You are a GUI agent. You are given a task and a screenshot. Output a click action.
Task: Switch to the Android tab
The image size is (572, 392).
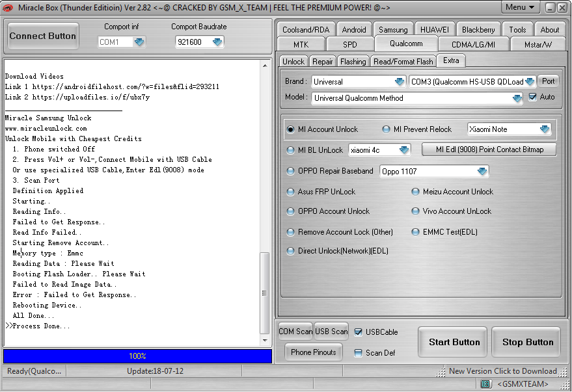pos(354,29)
